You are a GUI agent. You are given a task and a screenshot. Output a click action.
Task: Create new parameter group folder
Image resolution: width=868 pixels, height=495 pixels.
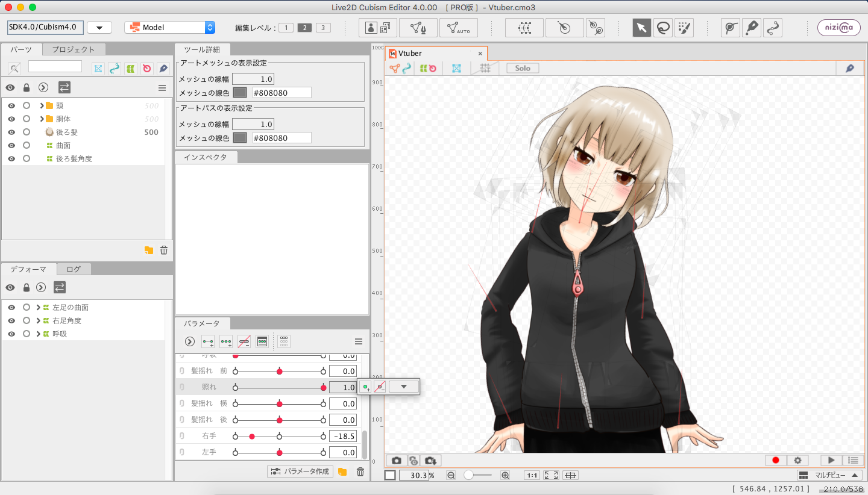point(342,472)
